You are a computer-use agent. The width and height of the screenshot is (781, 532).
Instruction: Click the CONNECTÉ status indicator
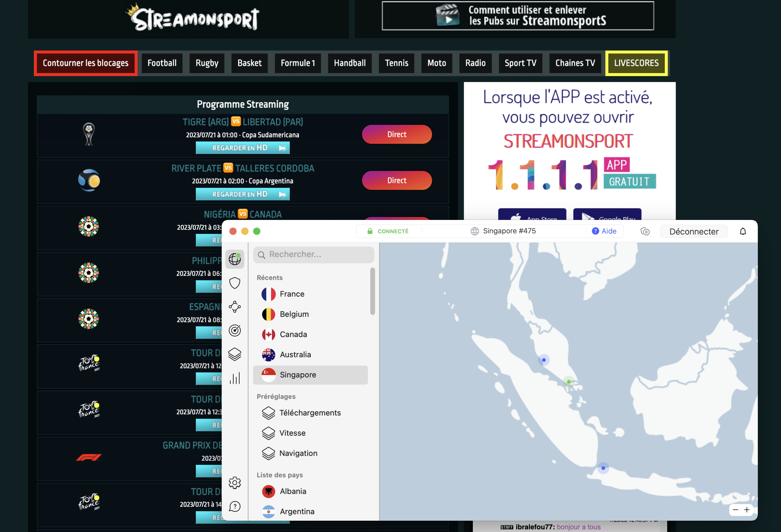click(388, 231)
